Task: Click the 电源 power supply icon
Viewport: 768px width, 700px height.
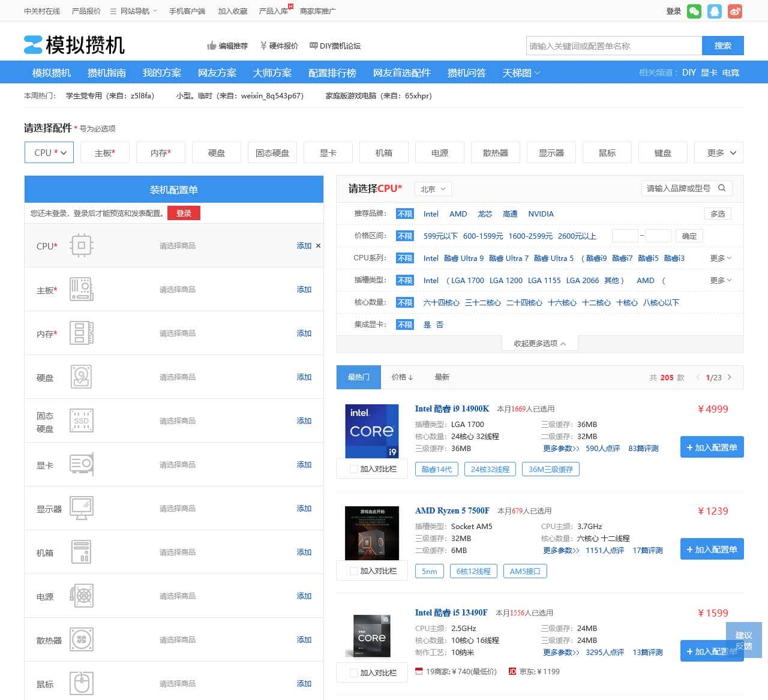Action: 82,596
